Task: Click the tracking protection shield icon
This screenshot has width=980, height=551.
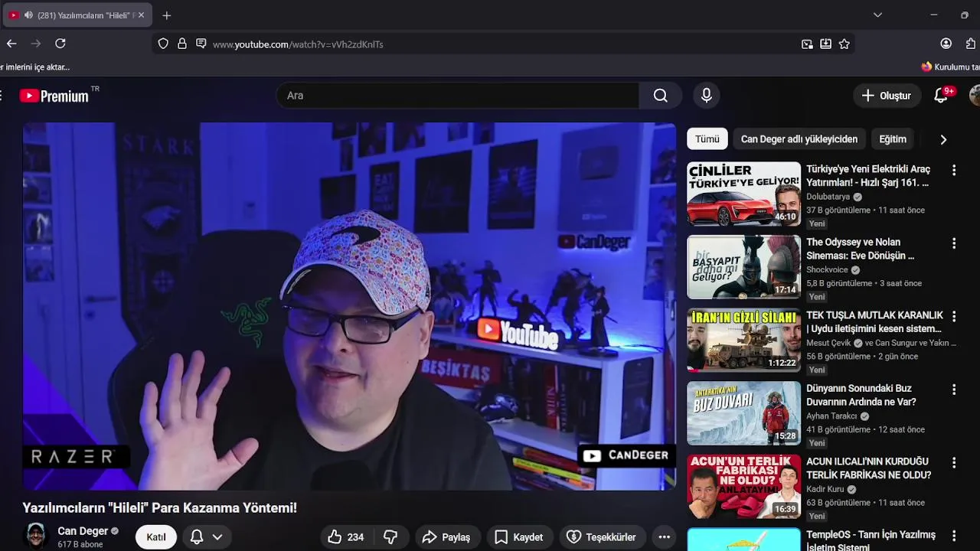Action: click(x=163, y=44)
